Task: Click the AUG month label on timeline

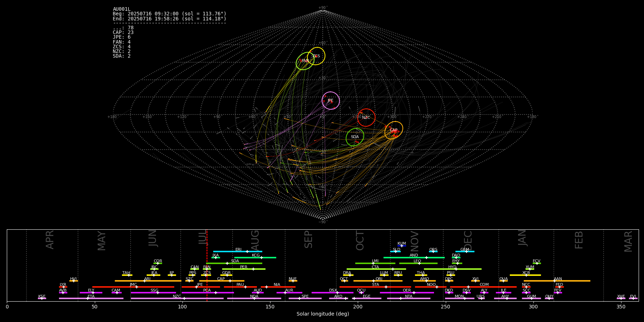Action: pos(255,241)
